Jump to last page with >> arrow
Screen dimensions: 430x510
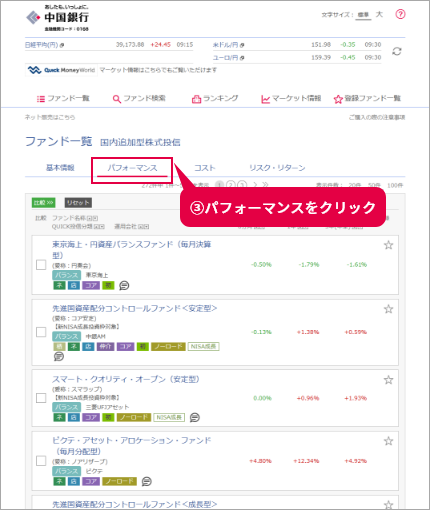[265, 184]
